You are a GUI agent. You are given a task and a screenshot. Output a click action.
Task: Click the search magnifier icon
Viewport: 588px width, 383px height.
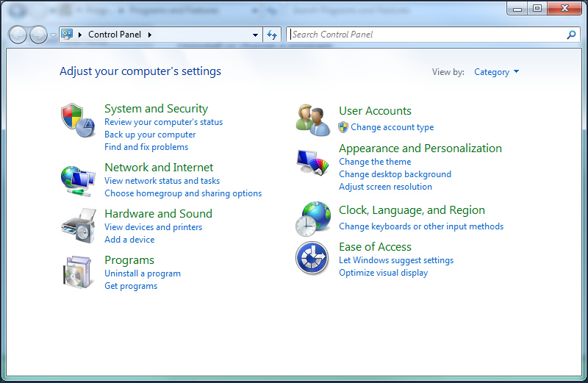pos(571,35)
